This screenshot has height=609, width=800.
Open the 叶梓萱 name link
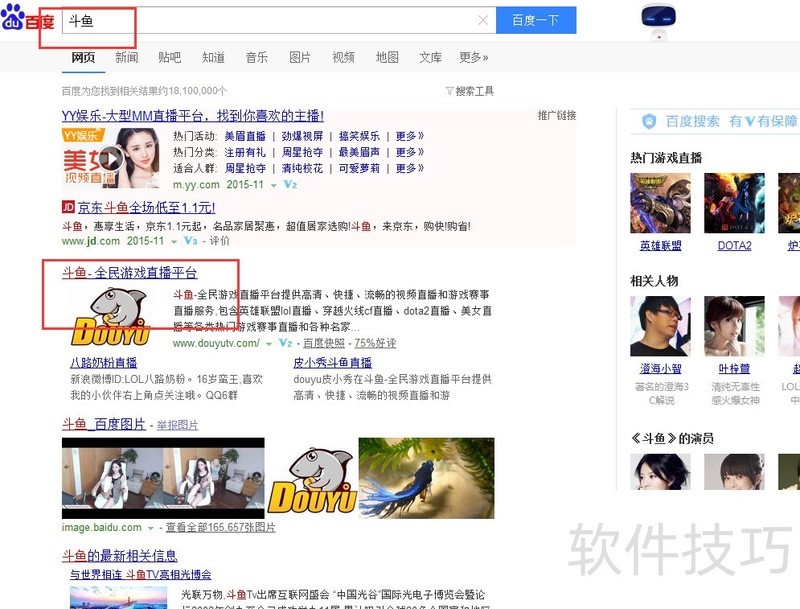pos(734,368)
